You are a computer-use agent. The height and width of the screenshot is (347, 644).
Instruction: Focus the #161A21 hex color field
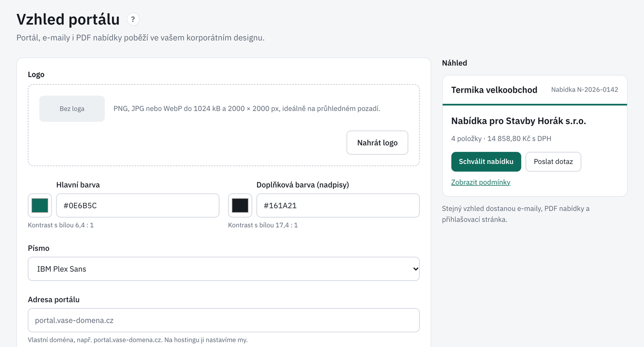(x=338, y=206)
